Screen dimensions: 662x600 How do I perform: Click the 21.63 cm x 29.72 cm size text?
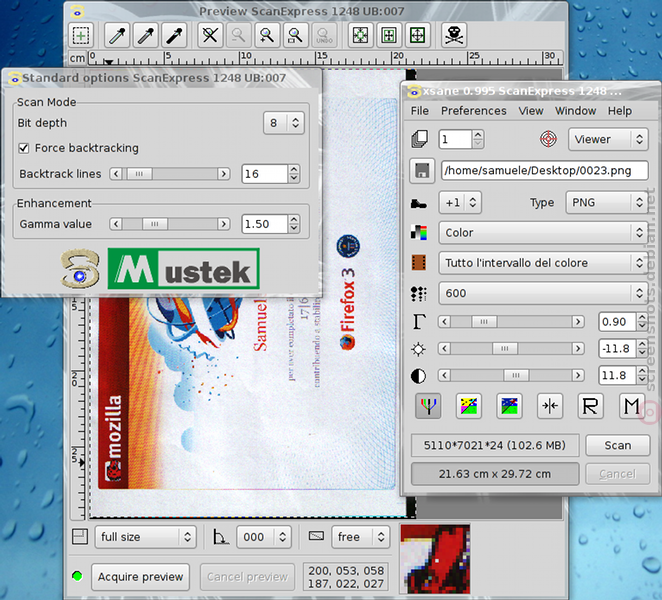tap(495, 474)
